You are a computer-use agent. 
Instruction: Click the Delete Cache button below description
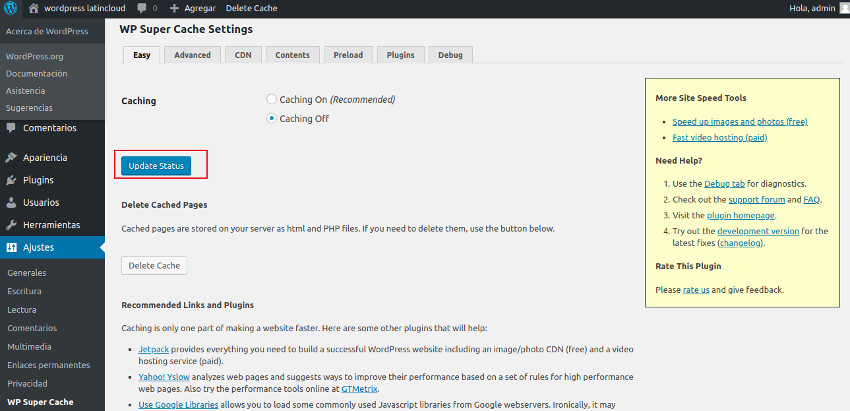154,266
